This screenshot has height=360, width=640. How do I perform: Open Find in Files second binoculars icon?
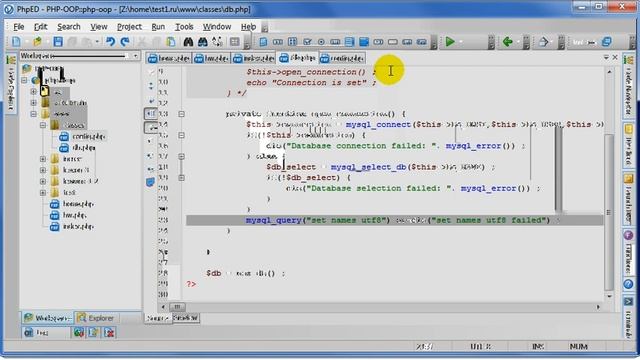pyautogui.click(x=202, y=42)
